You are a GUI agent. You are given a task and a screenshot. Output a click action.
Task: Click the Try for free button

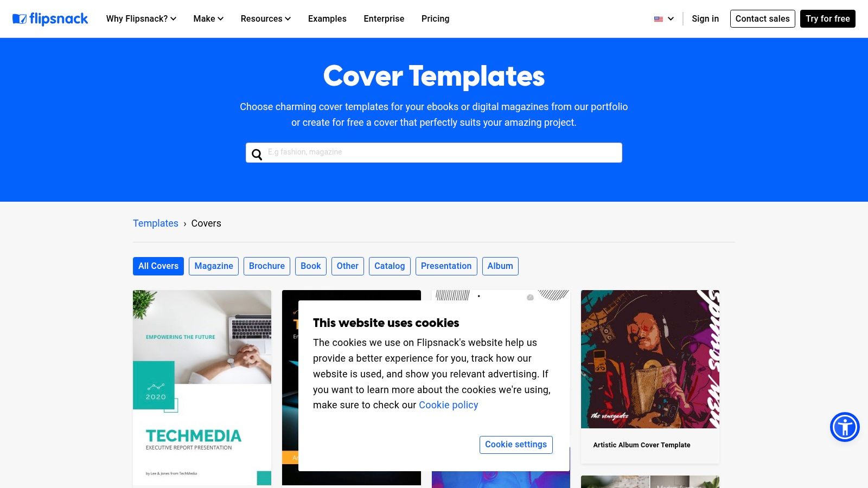828,18
